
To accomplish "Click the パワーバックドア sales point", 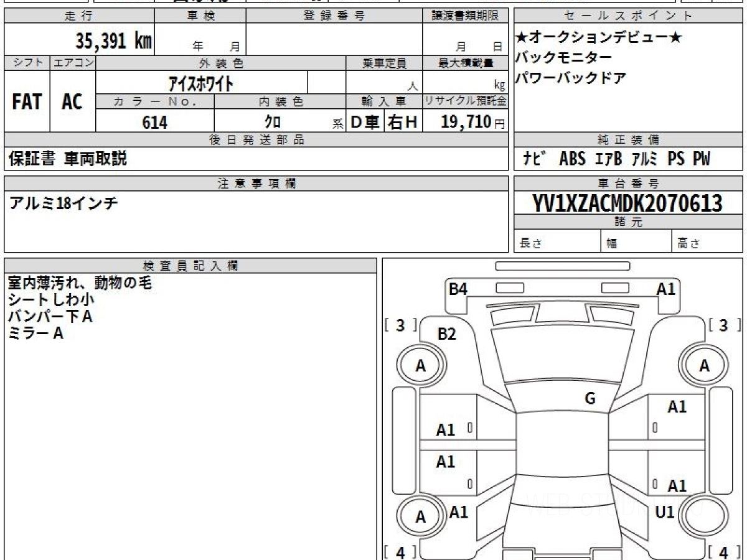I will (x=571, y=78).
